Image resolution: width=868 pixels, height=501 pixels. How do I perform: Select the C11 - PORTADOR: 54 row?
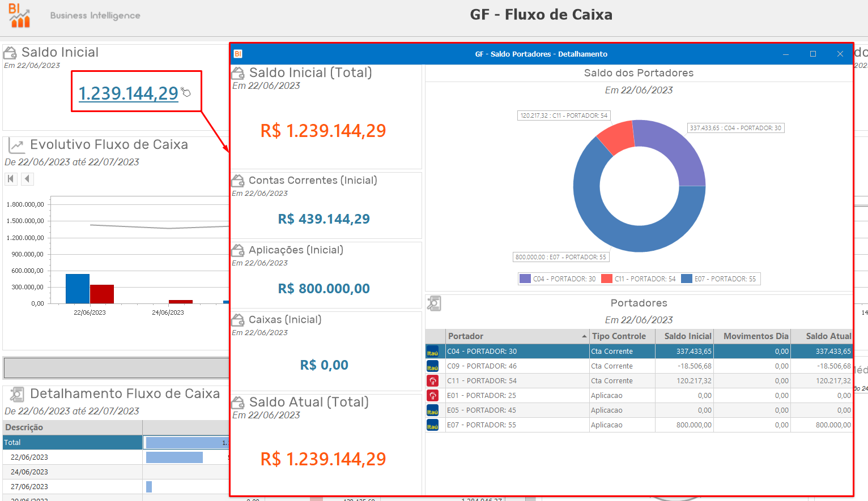point(639,381)
